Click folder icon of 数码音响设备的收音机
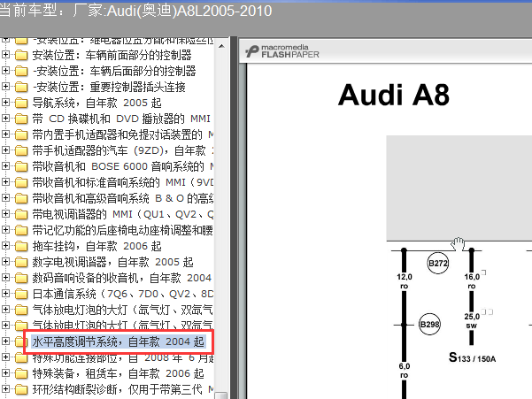Screen dimensions: 532x399 coord(21,279)
